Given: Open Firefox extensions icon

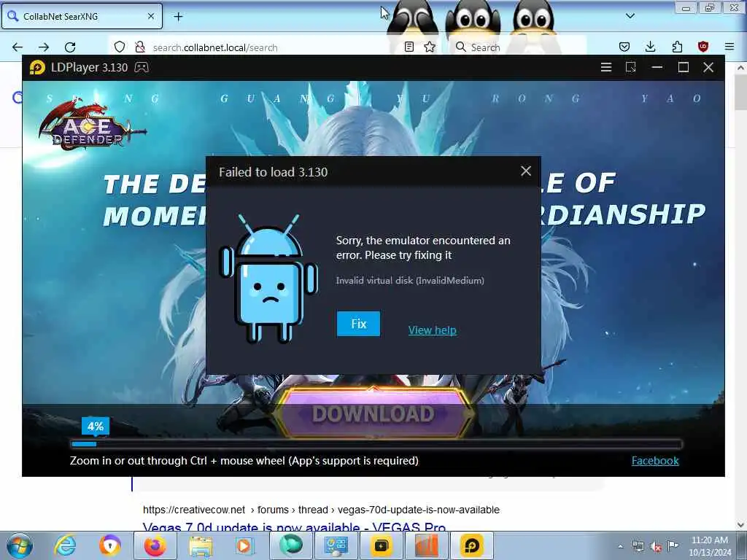Looking at the screenshot, I should click(x=677, y=47).
